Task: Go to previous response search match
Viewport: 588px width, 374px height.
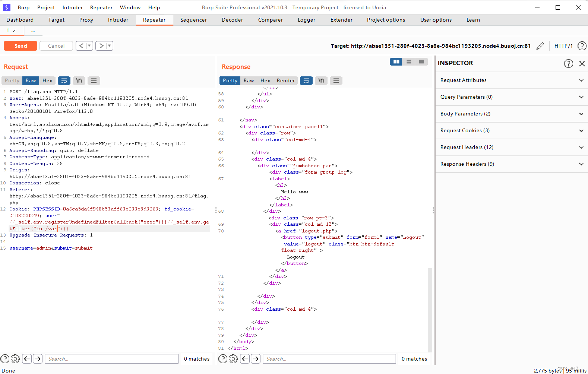Action: click(245, 359)
